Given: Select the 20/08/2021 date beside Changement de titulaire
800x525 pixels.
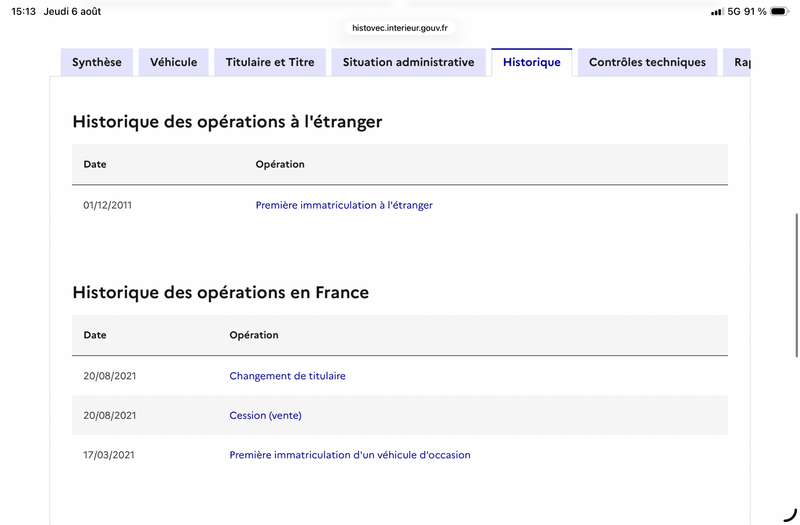Looking at the screenshot, I should click(x=110, y=376).
